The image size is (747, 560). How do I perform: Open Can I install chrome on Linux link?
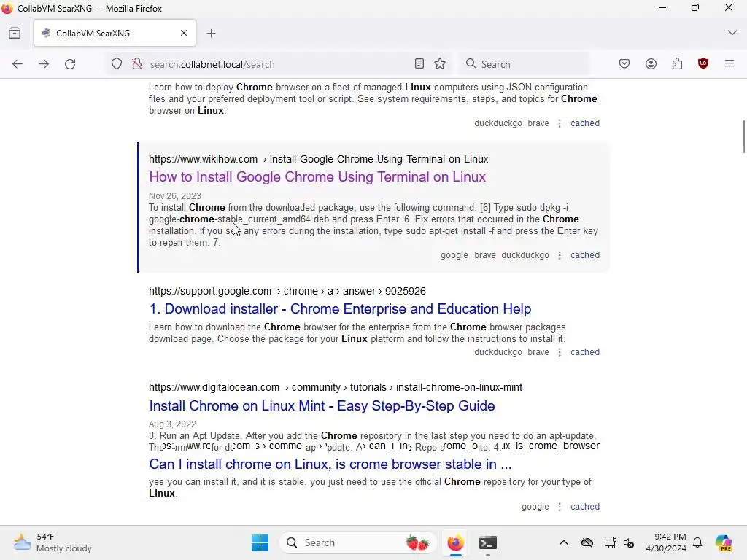(330, 464)
